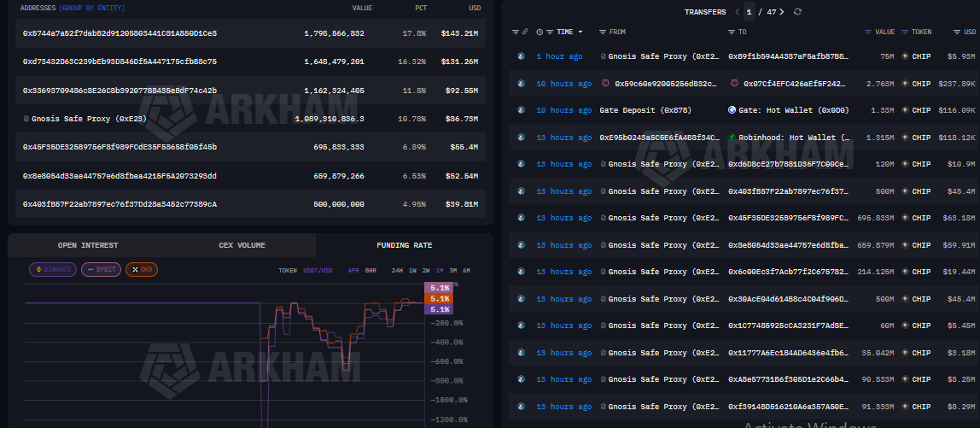980x428 pixels.
Task: Toggle Bybit exchange on chart
Action: [x=101, y=270]
